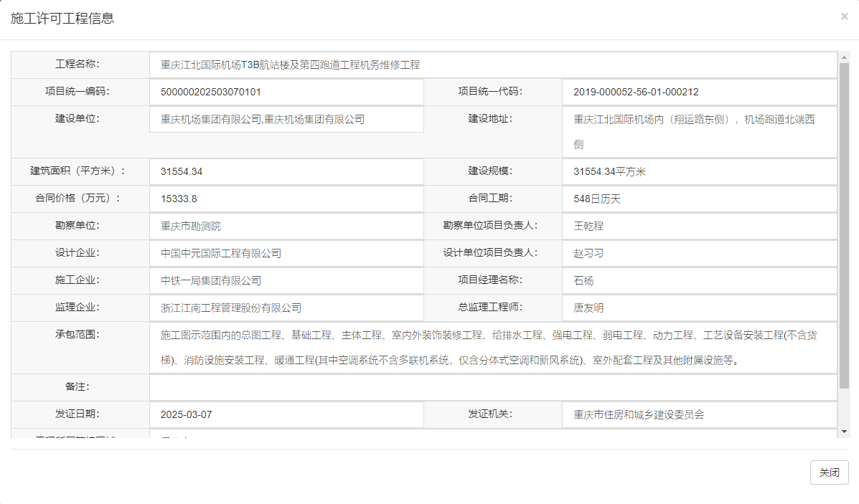The width and height of the screenshot is (859, 504).
Task: Close dialog with the X icon
Action: (x=844, y=16)
